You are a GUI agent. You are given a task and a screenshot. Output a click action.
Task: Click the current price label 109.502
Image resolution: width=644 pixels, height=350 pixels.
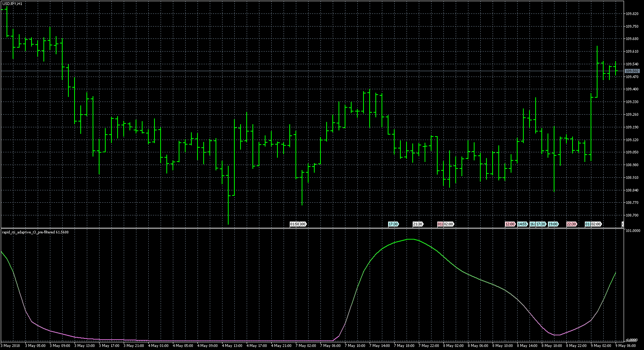(632, 71)
